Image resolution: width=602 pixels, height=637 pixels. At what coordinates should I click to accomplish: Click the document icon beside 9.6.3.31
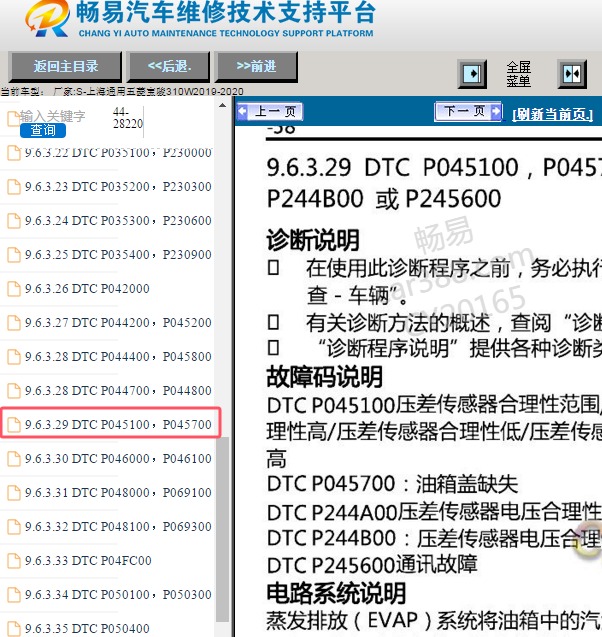(14, 493)
